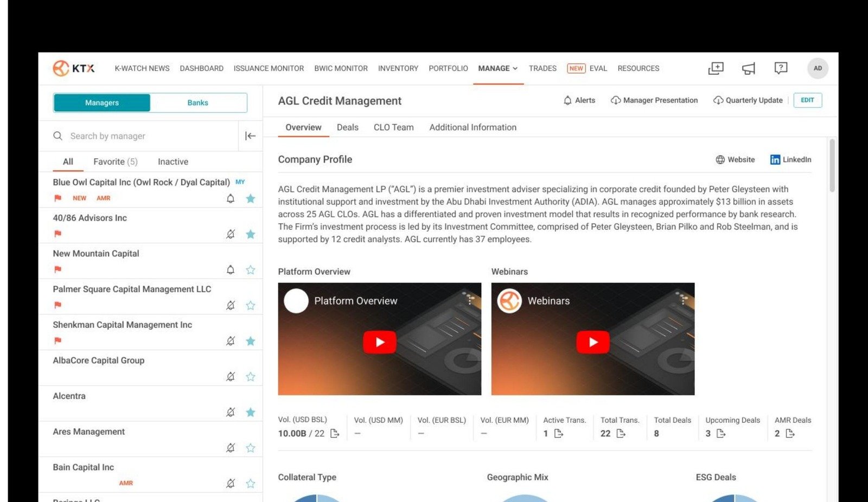The height and width of the screenshot is (502, 868).
Task: Download the Manager Presentation
Action: click(x=654, y=100)
